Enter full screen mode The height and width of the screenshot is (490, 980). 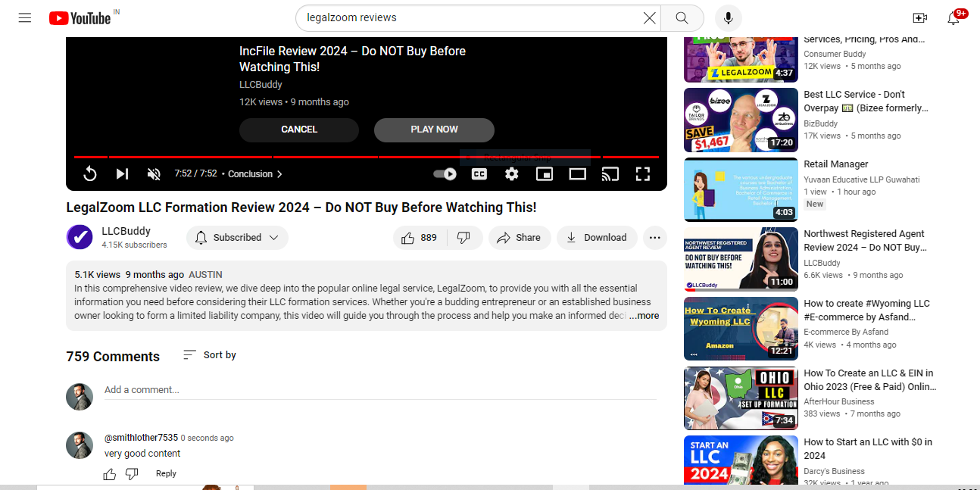643,174
